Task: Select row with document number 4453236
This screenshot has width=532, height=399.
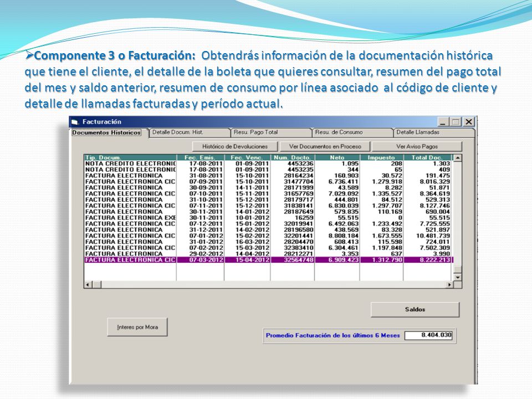Action: click(268, 163)
